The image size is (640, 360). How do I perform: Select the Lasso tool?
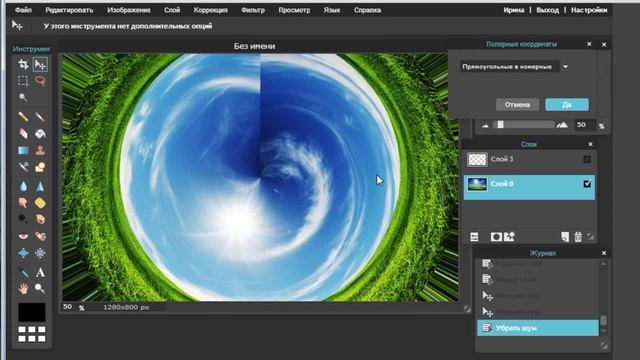[40, 81]
